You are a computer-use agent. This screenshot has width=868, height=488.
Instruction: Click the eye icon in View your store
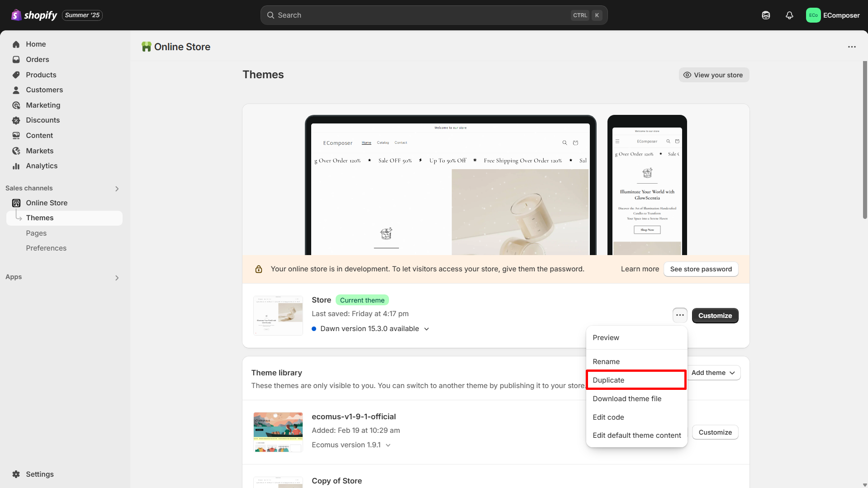687,75
